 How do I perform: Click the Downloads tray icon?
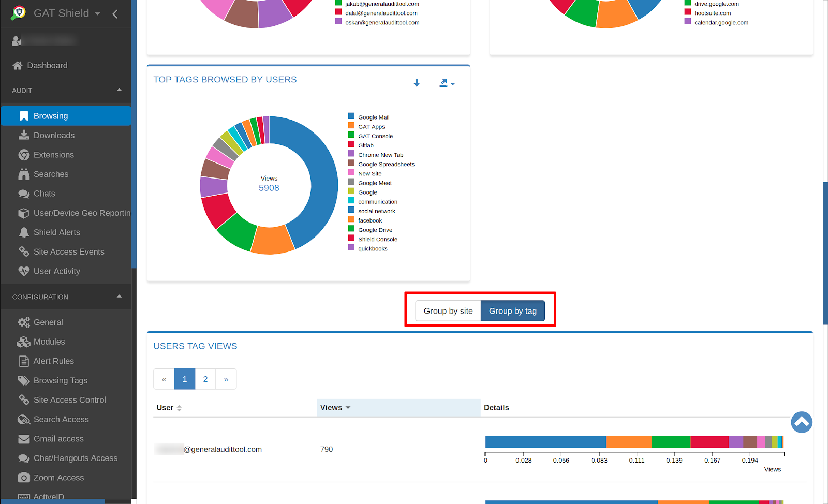24,135
